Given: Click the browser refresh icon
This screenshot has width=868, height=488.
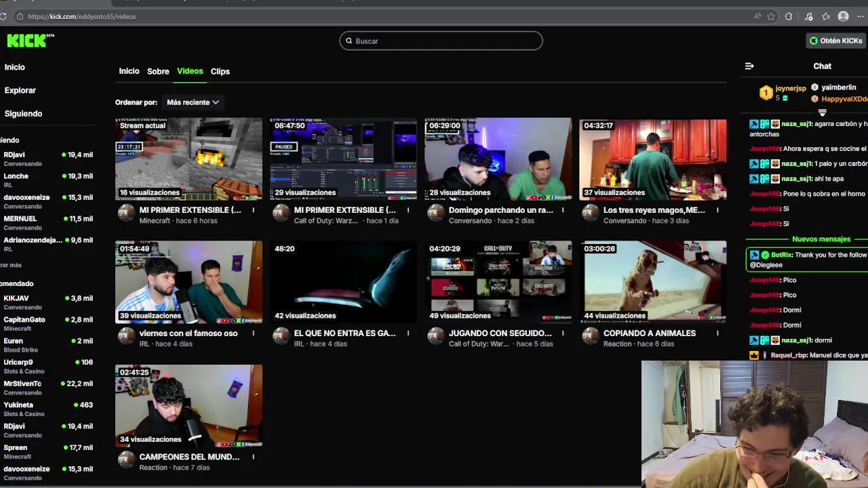Looking at the screenshot, I should tap(3, 16).
